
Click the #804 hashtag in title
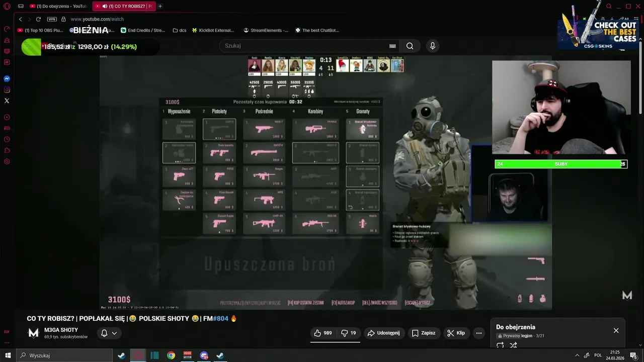(x=220, y=318)
